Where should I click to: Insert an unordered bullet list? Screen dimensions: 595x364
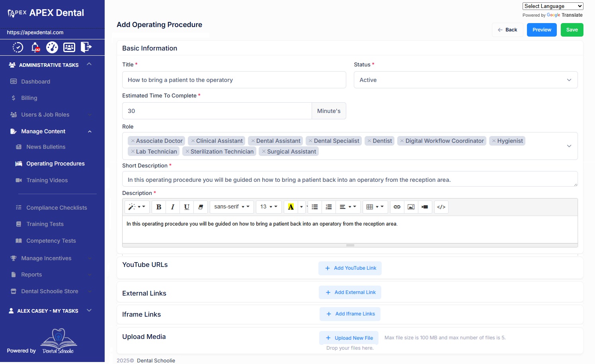315,207
